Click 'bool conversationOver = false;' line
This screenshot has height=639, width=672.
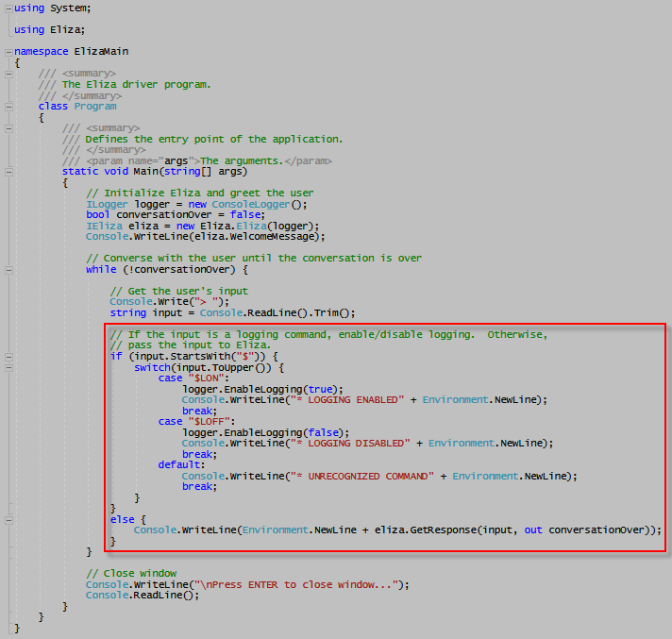tap(176, 214)
